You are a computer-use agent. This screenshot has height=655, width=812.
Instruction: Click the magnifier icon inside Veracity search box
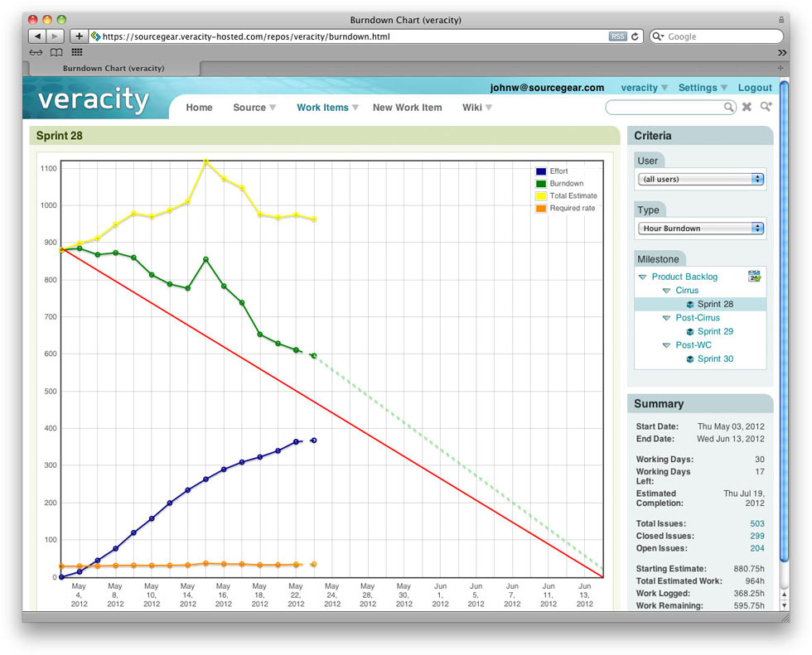[x=729, y=108]
